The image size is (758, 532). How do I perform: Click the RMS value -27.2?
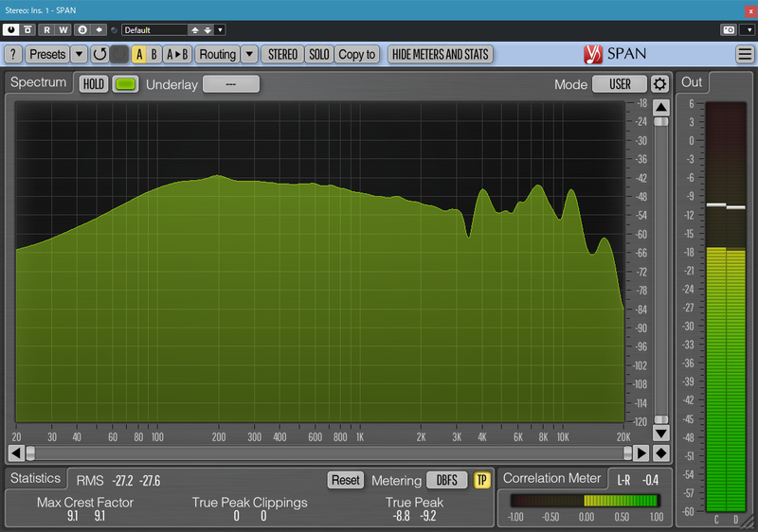[x=123, y=481]
